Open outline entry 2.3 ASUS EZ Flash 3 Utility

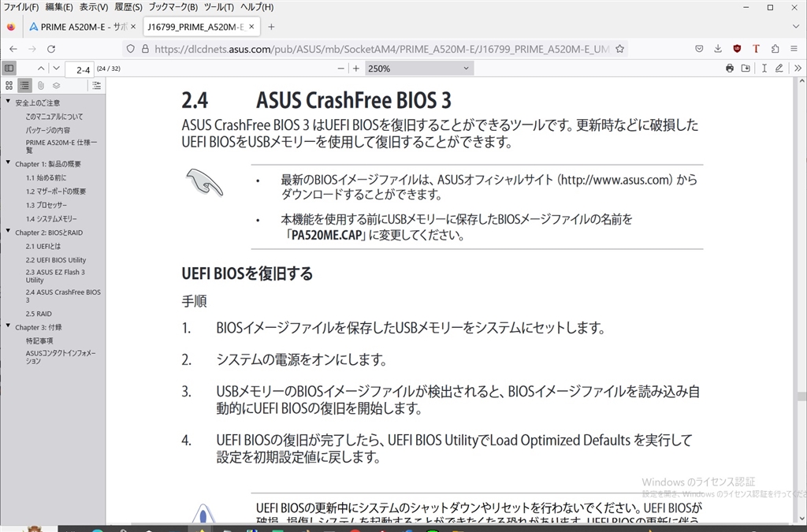pos(56,276)
